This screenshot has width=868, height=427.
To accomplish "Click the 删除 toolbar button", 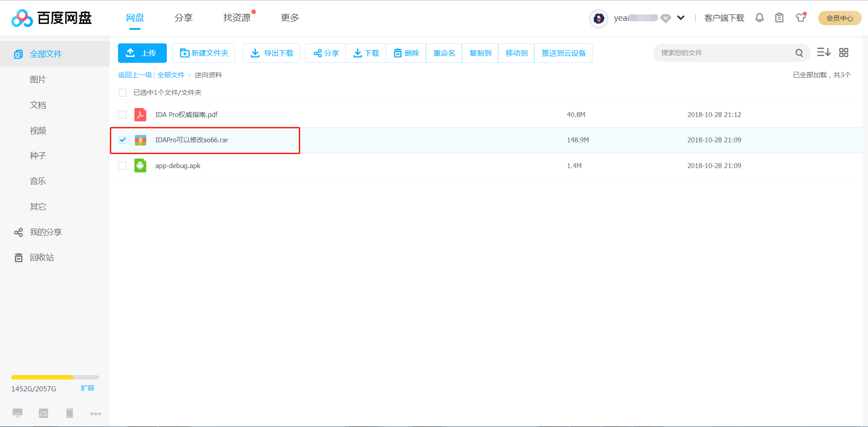I will tap(406, 53).
